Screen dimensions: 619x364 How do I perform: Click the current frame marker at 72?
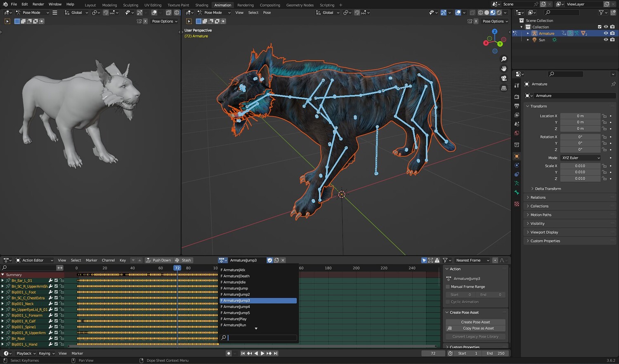point(177,268)
